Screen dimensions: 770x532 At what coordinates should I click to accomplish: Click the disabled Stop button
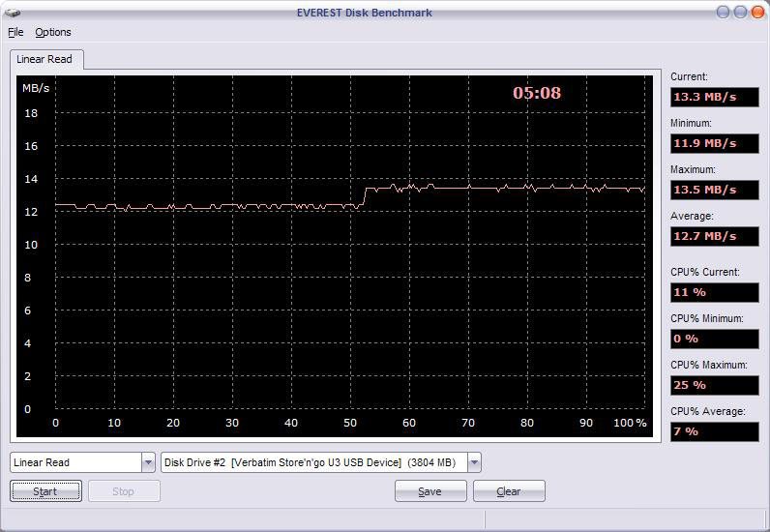[x=124, y=491]
